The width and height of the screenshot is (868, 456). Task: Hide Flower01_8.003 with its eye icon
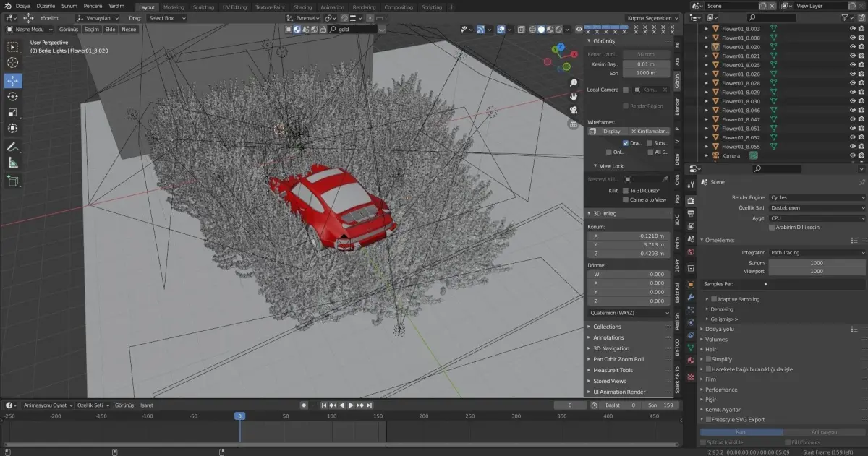click(x=852, y=29)
